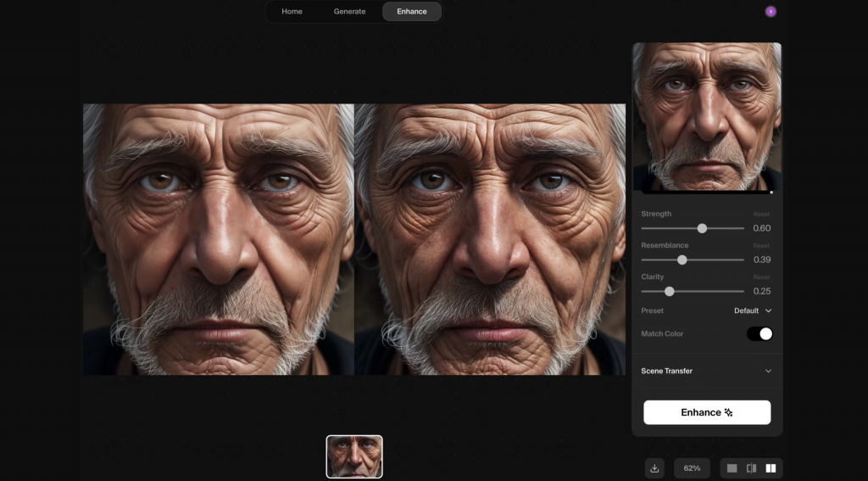Switch to split slider comparison view

pyautogui.click(x=751, y=468)
